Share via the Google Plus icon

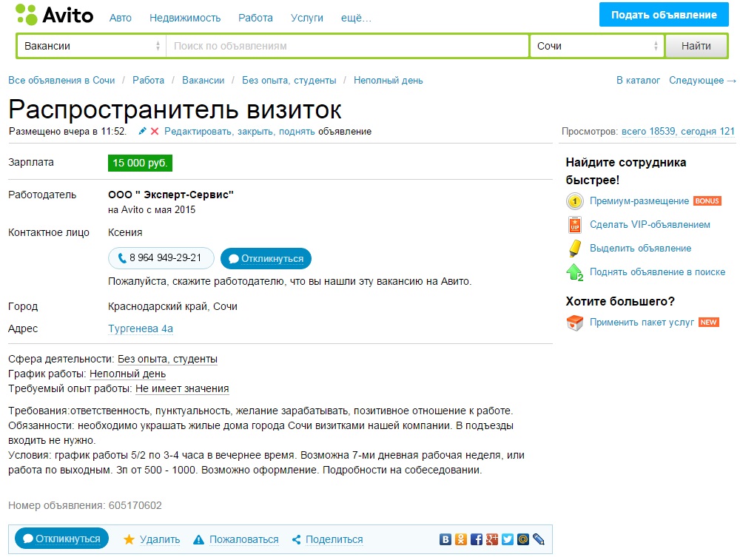coord(492,539)
